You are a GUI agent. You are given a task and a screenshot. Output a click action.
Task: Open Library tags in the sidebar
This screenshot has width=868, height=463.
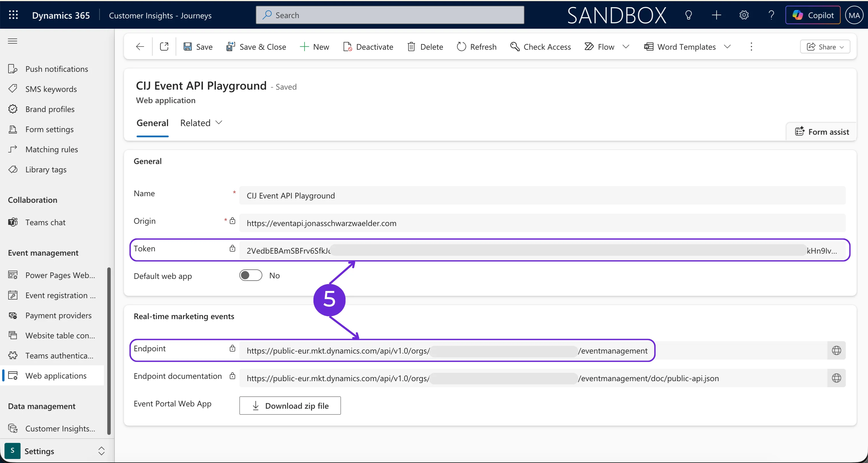[52, 170]
